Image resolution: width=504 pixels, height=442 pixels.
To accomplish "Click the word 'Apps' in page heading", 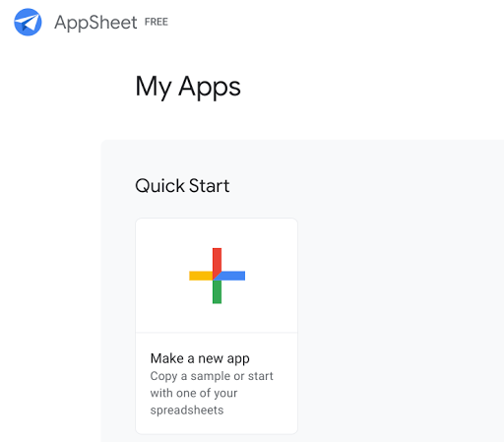I will (210, 87).
